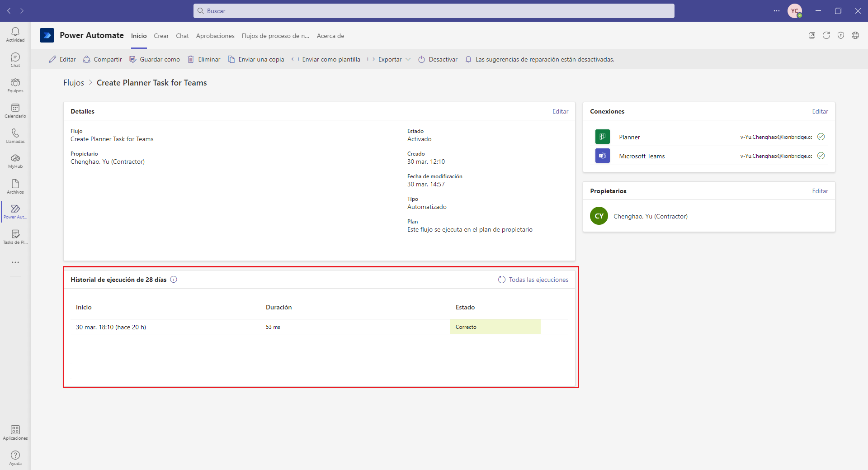
Task: Click Editar in the Detalles card
Action: 560,111
